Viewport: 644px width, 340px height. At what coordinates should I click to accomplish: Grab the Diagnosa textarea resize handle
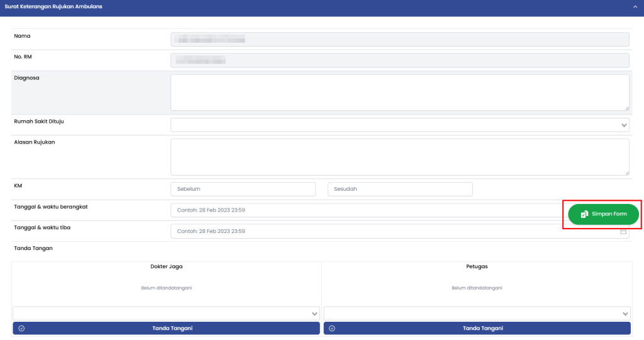click(626, 108)
